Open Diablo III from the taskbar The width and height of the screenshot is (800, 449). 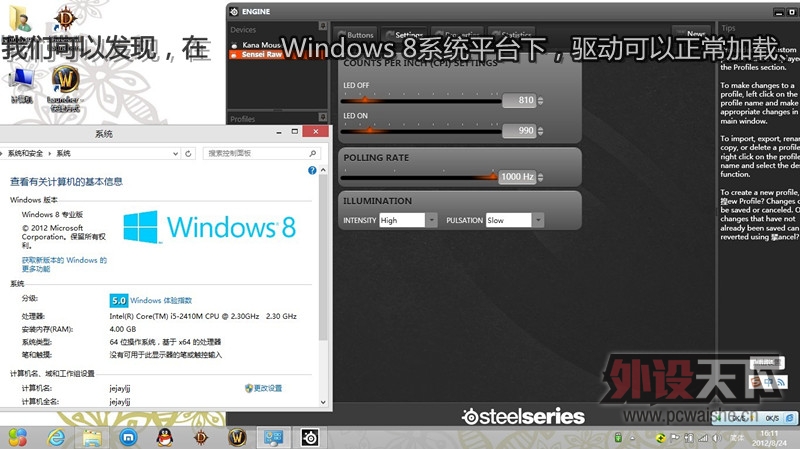click(x=201, y=438)
